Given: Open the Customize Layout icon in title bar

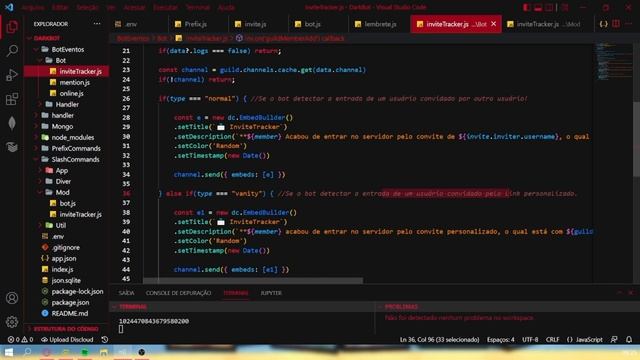Looking at the screenshot, I should pos(564,7).
